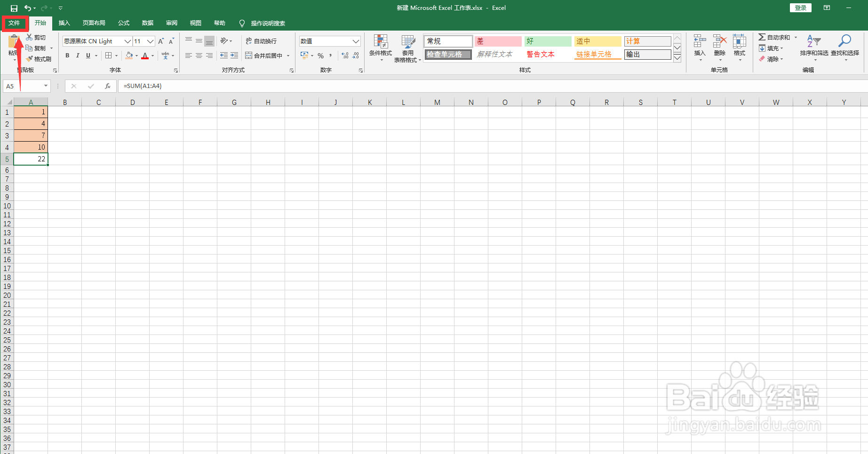Open cell borders tool icon
868x454 pixels.
click(x=109, y=56)
